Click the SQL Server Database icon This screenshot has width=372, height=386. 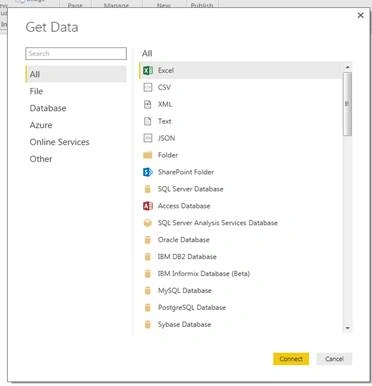click(148, 189)
